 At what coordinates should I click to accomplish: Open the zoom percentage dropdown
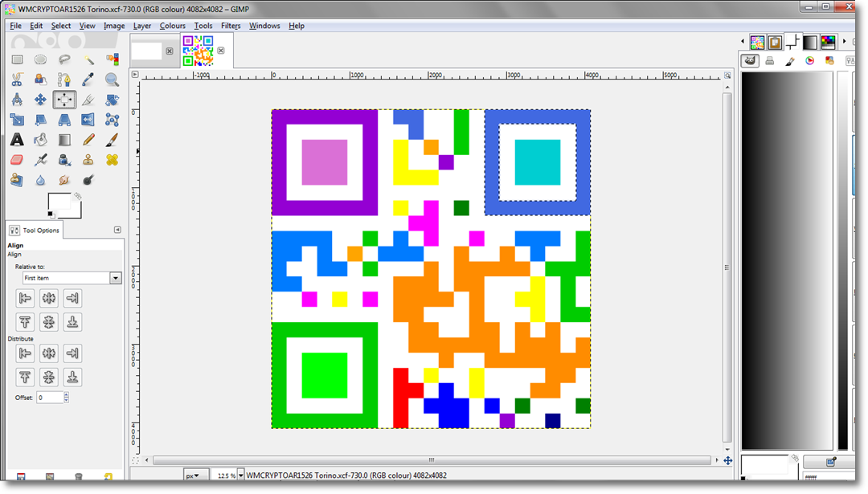[x=240, y=476]
